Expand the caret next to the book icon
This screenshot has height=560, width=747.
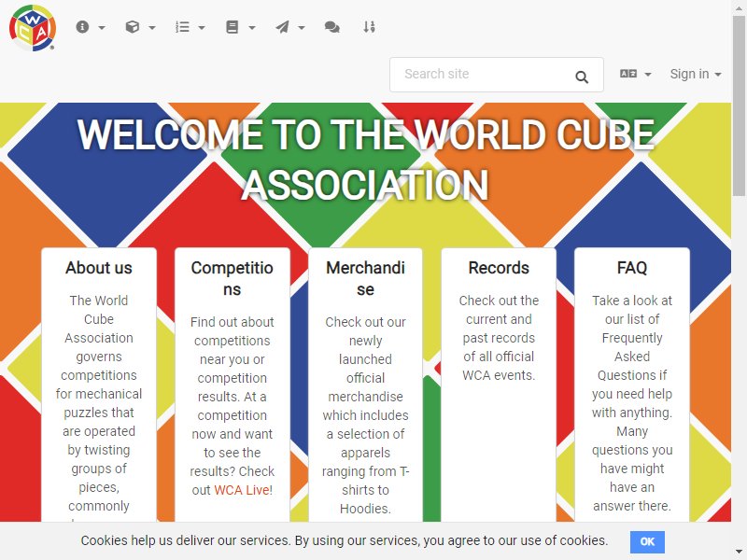click(252, 28)
